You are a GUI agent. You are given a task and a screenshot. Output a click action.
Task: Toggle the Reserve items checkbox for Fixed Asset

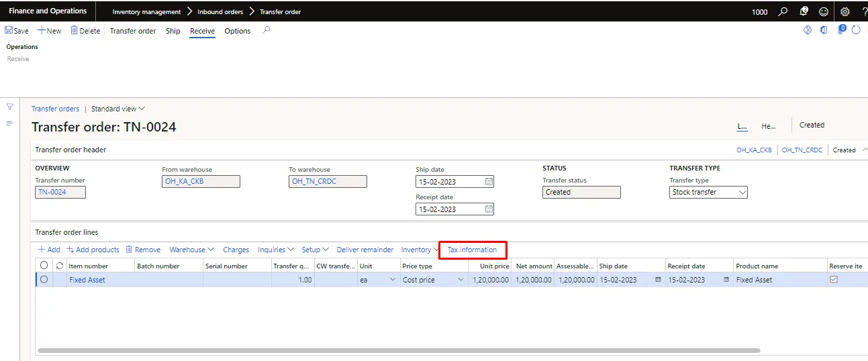click(834, 280)
